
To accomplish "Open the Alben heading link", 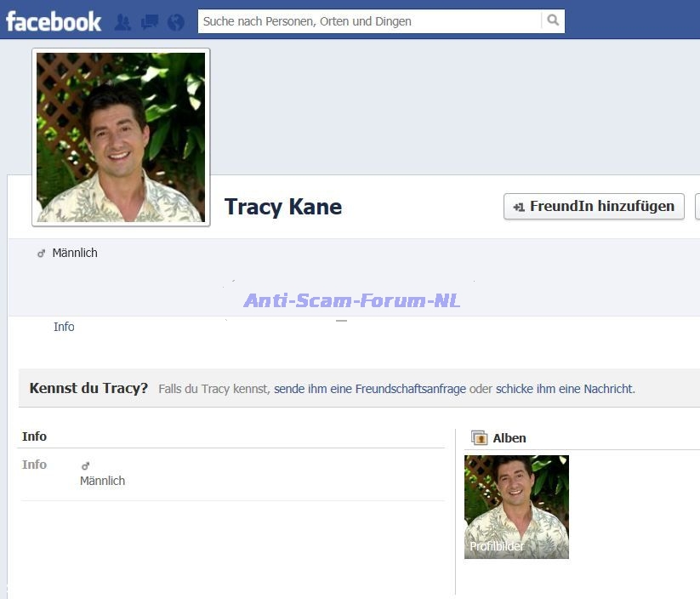I will (x=509, y=438).
